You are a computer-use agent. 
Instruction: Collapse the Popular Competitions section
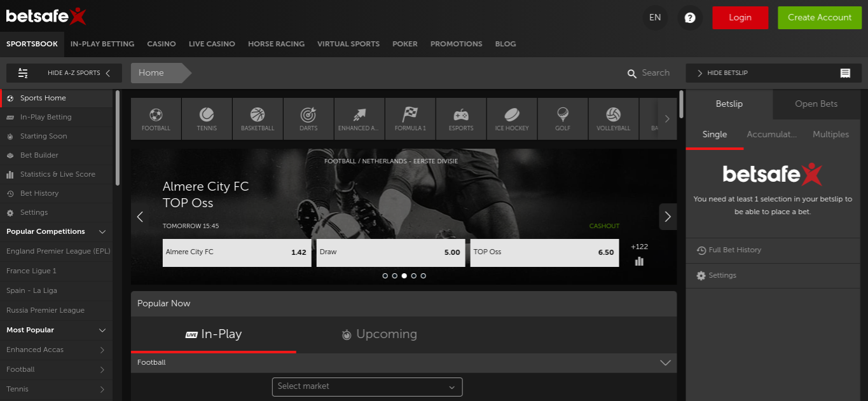tap(102, 232)
